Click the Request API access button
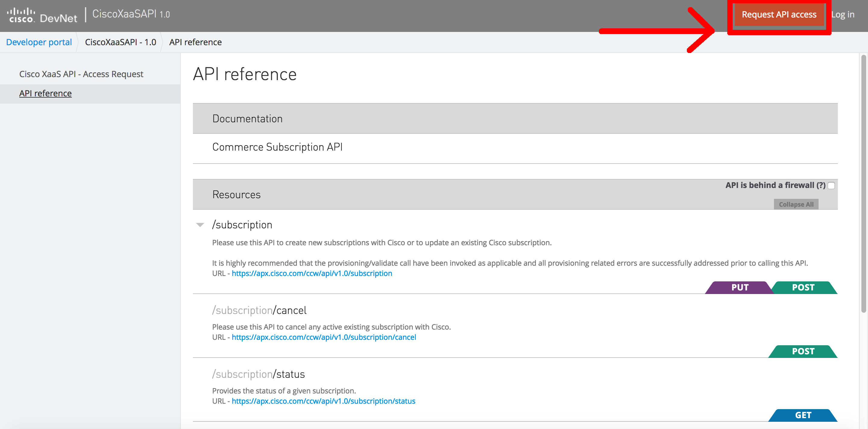 pyautogui.click(x=779, y=14)
